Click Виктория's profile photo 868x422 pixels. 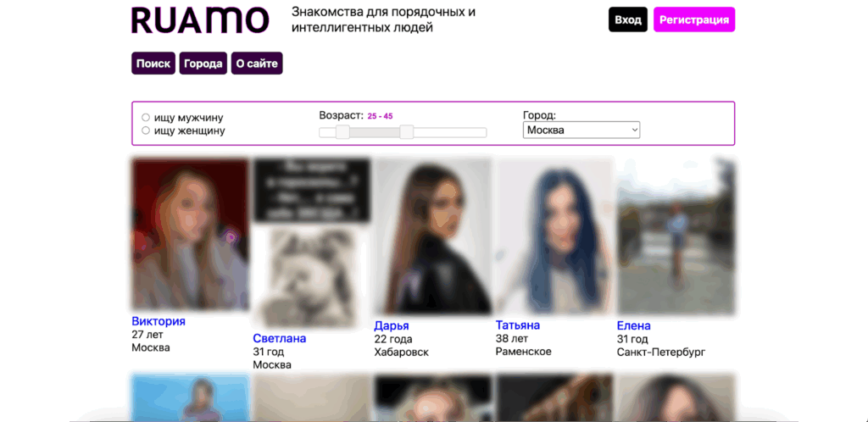[x=190, y=235]
